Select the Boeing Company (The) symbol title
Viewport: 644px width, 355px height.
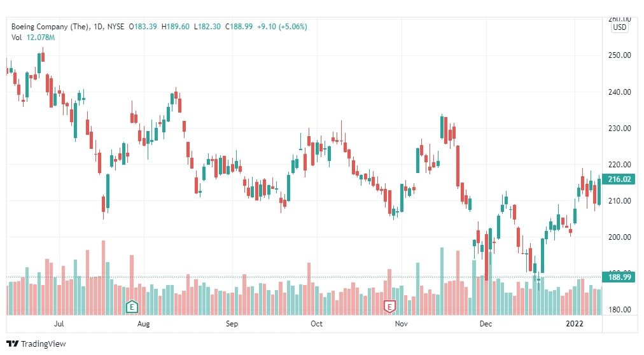tap(50, 27)
